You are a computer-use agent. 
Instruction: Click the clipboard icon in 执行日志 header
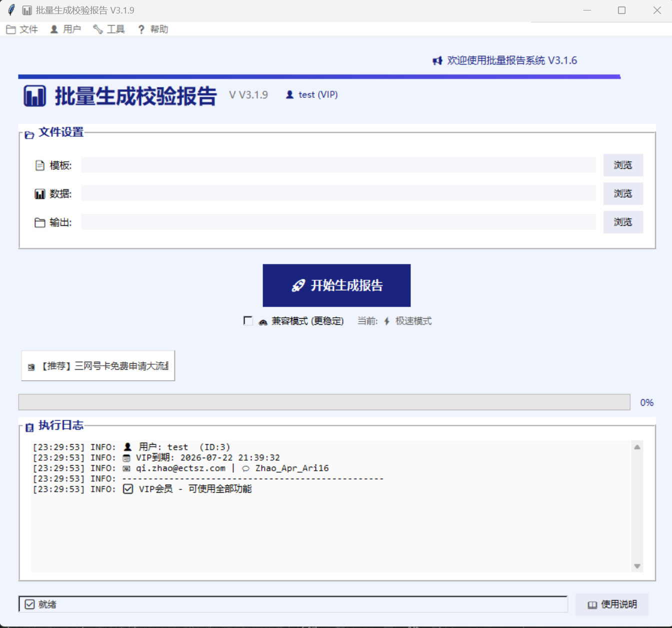pyautogui.click(x=29, y=428)
